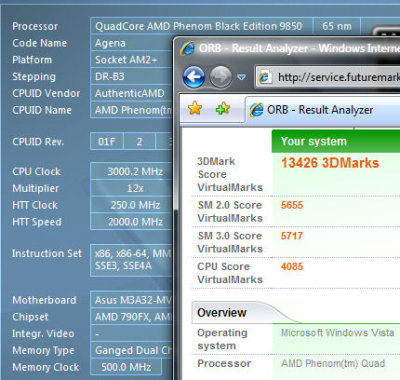Click the Instruction Set x86 field

tap(132, 260)
